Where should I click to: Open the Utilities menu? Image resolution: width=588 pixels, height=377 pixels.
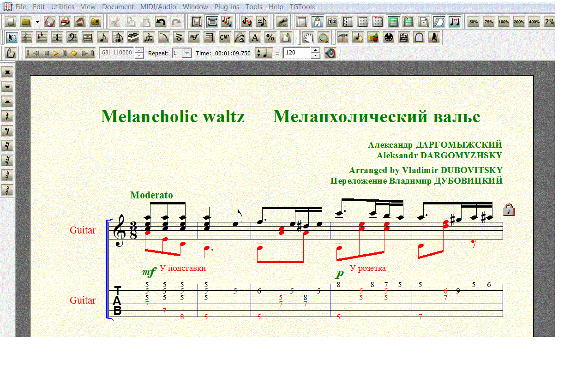(x=63, y=7)
